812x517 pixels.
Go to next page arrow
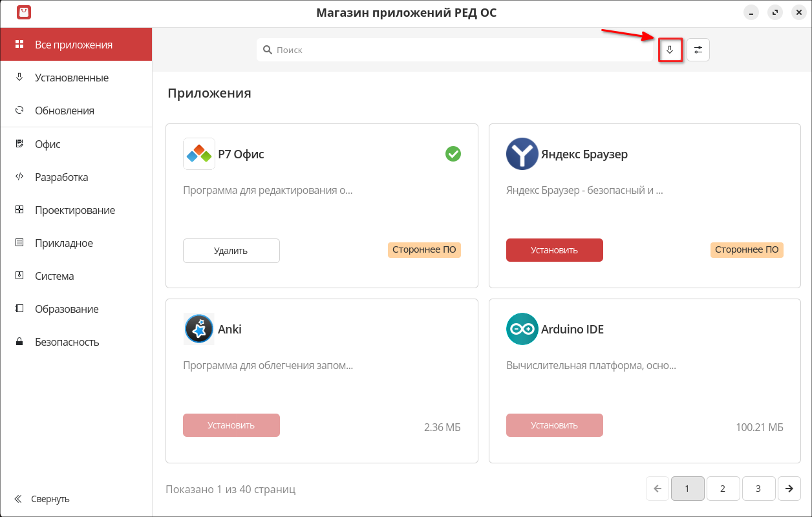pyautogui.click(x=789, y=489)
